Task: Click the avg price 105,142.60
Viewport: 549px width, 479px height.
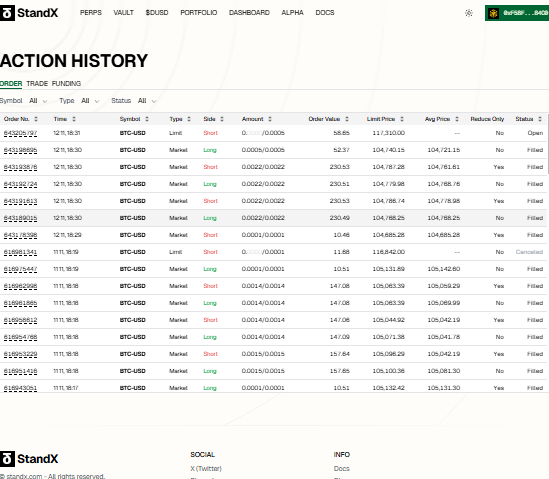Action: [x=444, y=269]
